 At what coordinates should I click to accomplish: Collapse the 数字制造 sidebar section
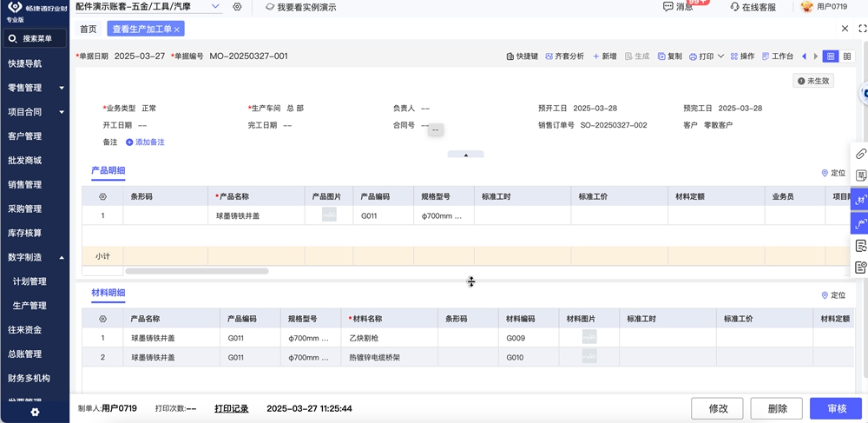pos(62,257)
